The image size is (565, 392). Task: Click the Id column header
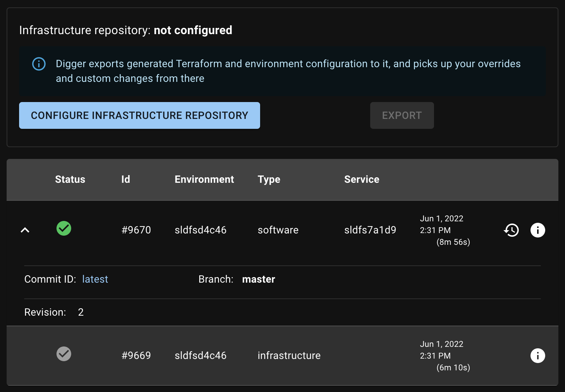tap(125, 179)
